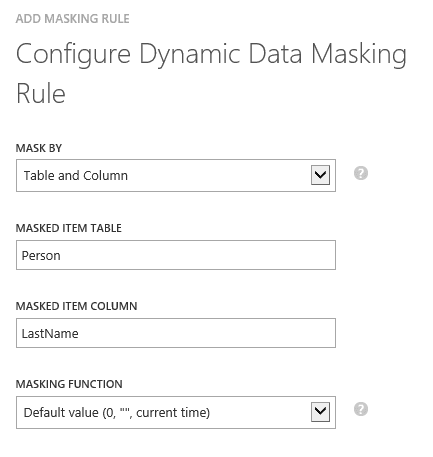Click the ADD MASKING RULE header text
Viewport: 433px width, 457px height.
72,19
